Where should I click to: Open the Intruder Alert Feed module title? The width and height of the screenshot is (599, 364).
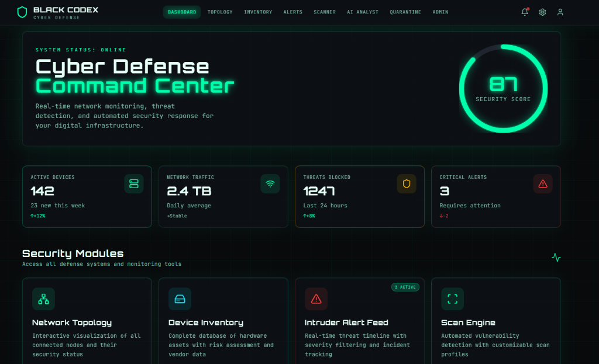tap(346, 323)
